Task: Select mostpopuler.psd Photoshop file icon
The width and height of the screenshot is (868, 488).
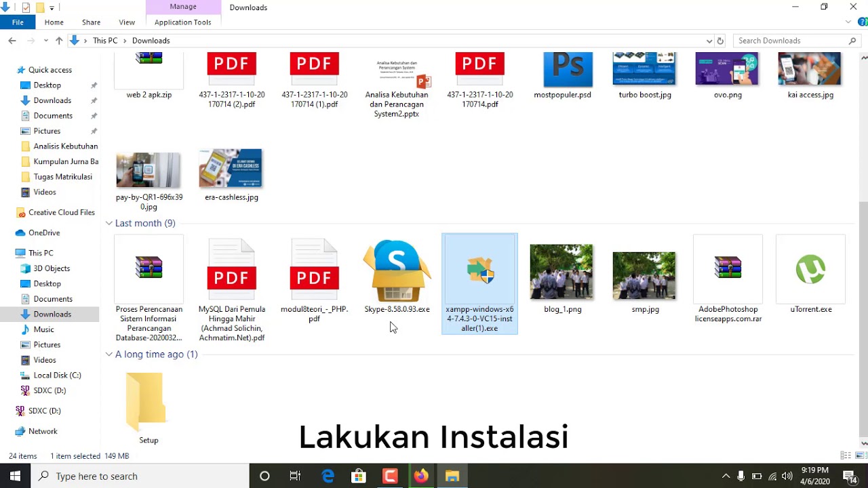Action: click(x=568, y=69)
